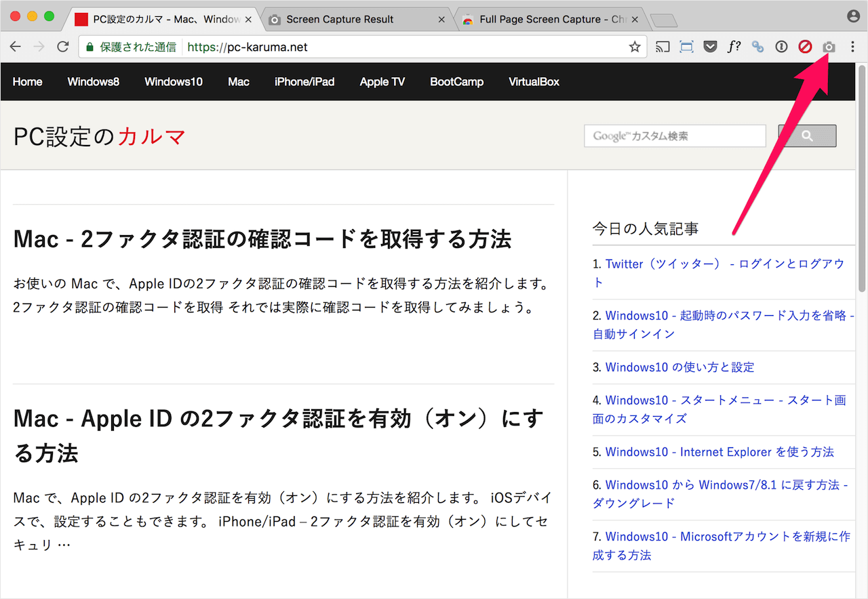This screenshot has width=868, height=599.
Task: Close the Screen Capture Result tab
Action: point(442,20)
